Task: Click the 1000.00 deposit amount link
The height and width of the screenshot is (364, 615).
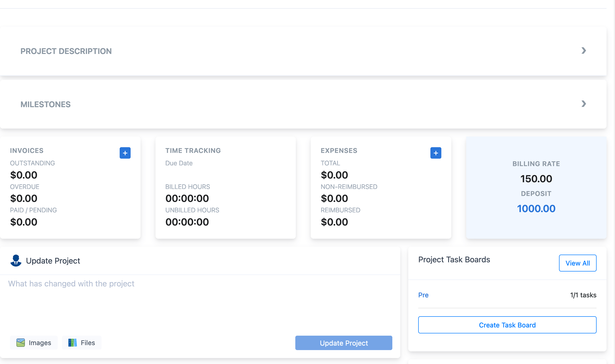Action: [536, 209]
